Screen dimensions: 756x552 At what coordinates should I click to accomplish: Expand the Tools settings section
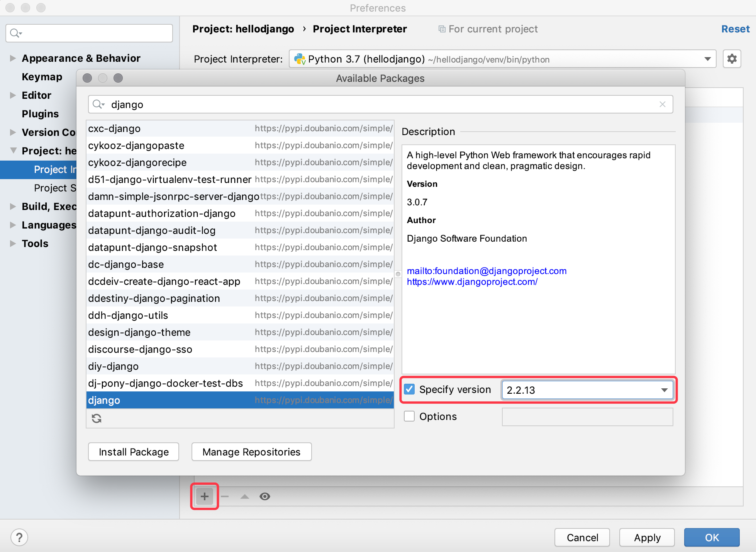13,244
